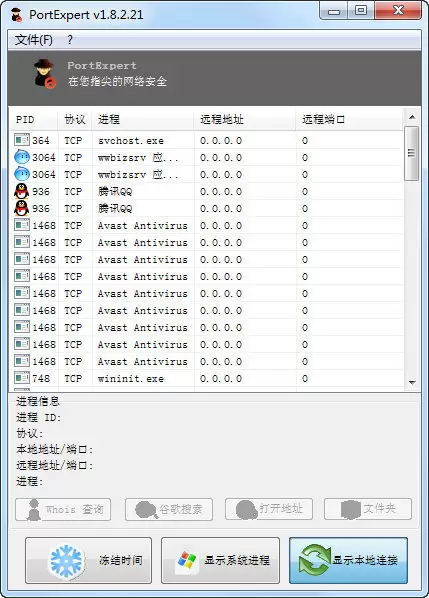Click the Windows flag show system processes icon
Screen dimensions: 429x598
tap(187, 562)
